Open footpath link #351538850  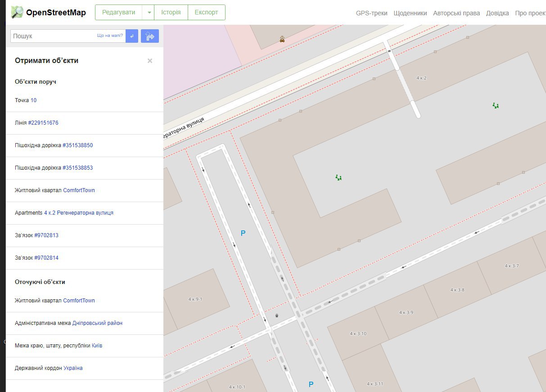click(x=78, y=145)
